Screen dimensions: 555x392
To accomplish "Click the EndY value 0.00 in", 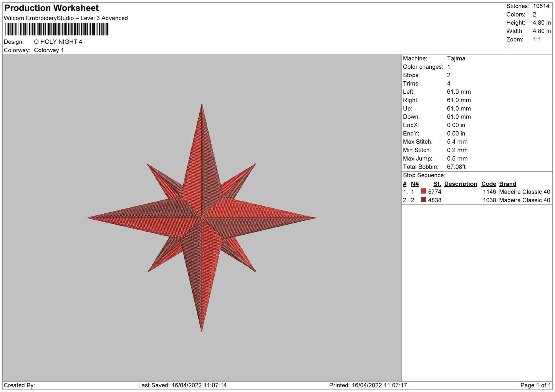I will point(456,134).
